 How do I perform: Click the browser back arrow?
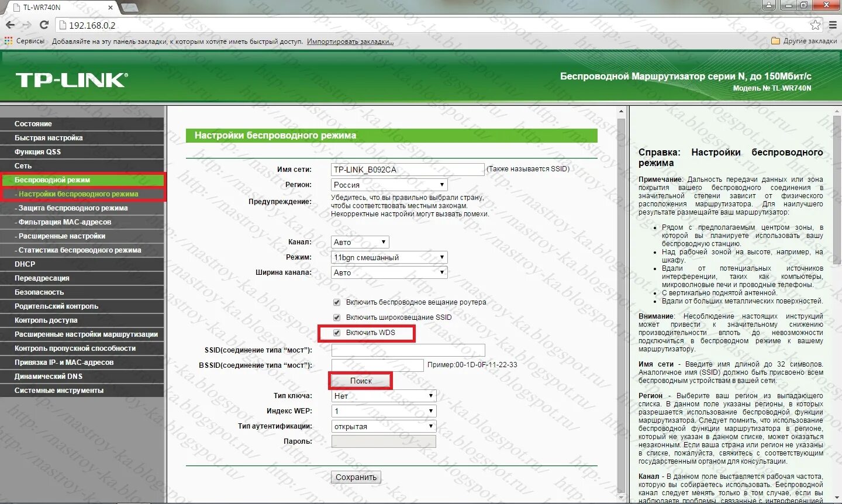tap(10, 25)
